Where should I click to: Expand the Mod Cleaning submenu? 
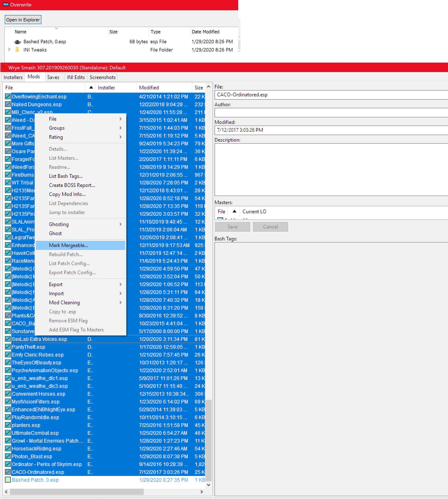point(80,303)
